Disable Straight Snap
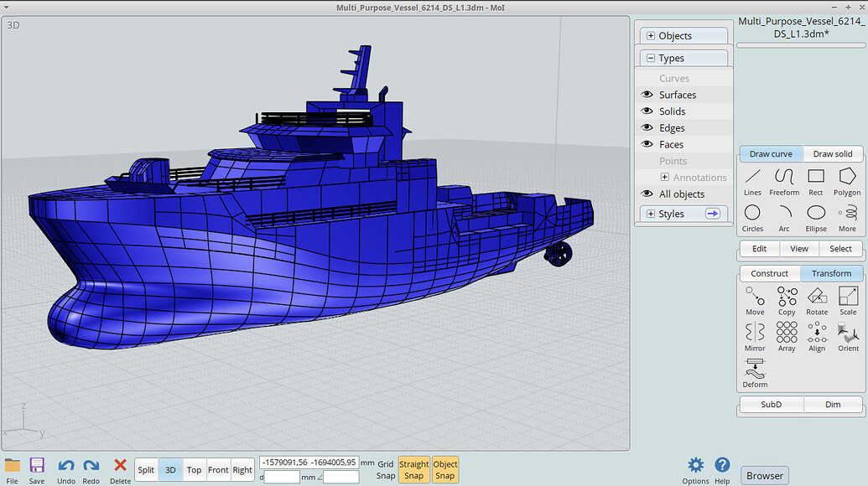The height and width of the screenshot is (486, 868). tap(413, 470)
